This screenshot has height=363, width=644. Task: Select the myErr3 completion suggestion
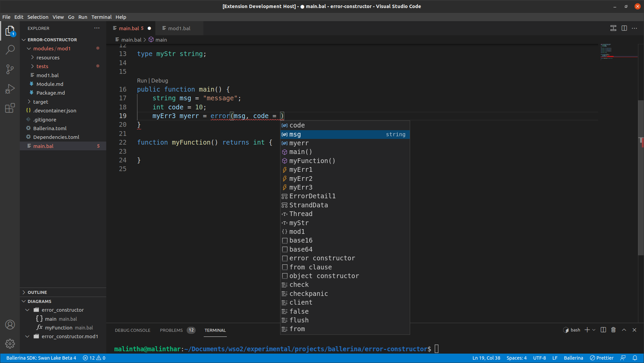point(301,187)
